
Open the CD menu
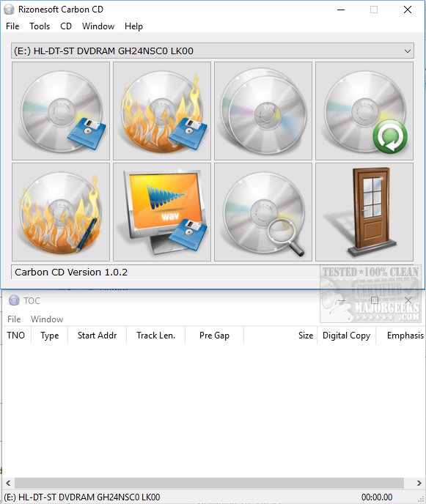tap(66, 26)
